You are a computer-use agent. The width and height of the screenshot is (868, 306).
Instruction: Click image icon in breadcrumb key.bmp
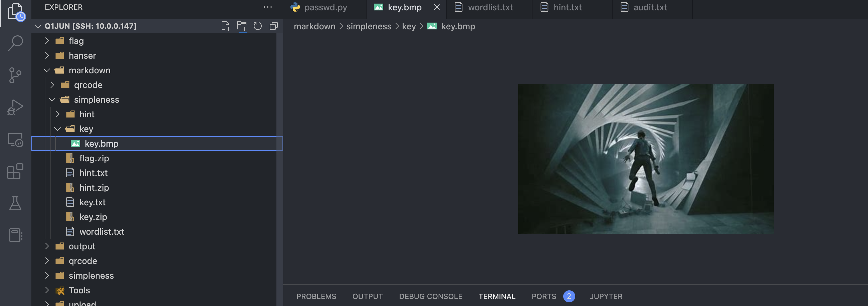tap(432, 26)
